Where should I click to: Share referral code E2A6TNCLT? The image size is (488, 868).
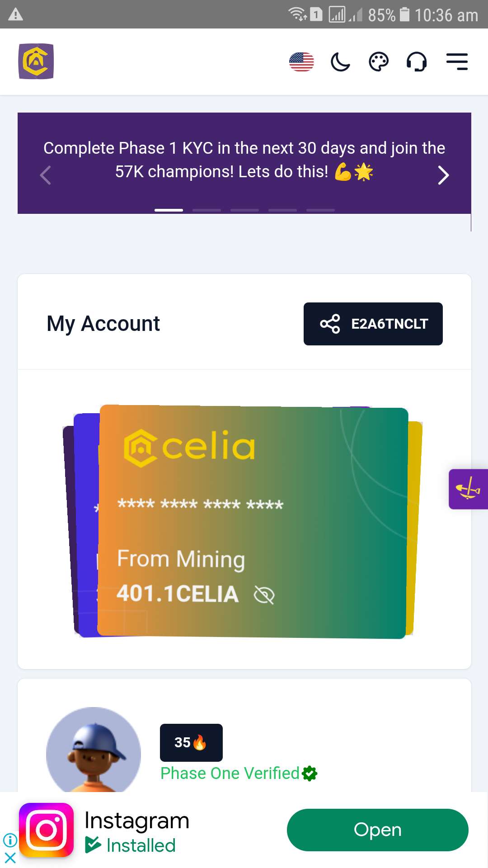point(373,324)
